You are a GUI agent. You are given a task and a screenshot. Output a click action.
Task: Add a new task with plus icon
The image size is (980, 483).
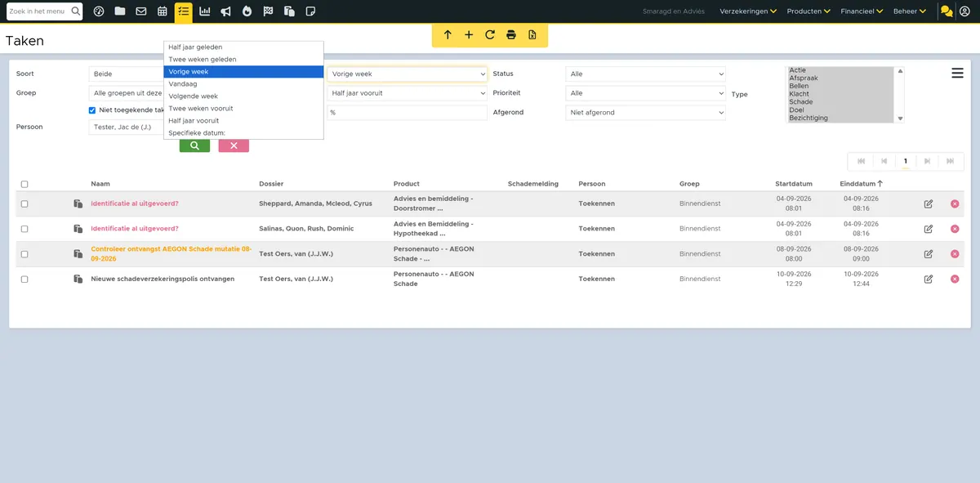click(469, 35)
